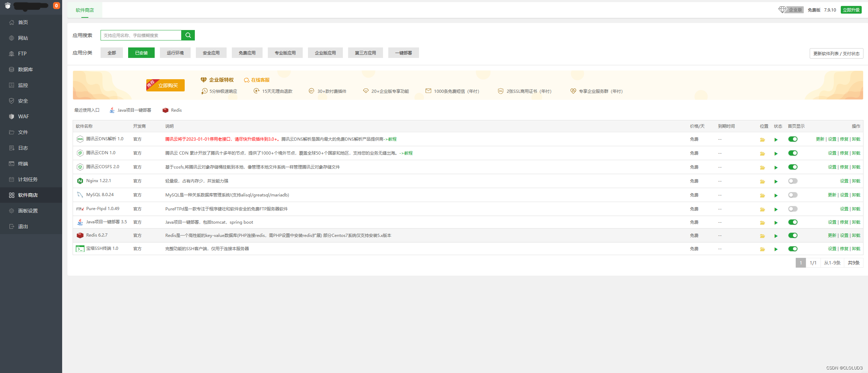Screen dimensions: 868x373
Task: Click the status play icon for 腾讯云CDN
Action: coord(776,154)
